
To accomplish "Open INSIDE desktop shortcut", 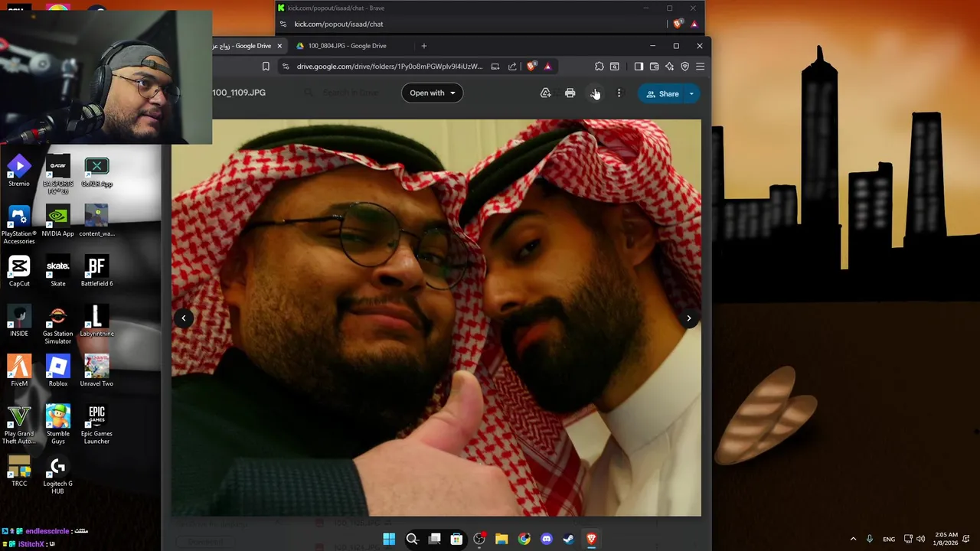I will coord(19,321).
